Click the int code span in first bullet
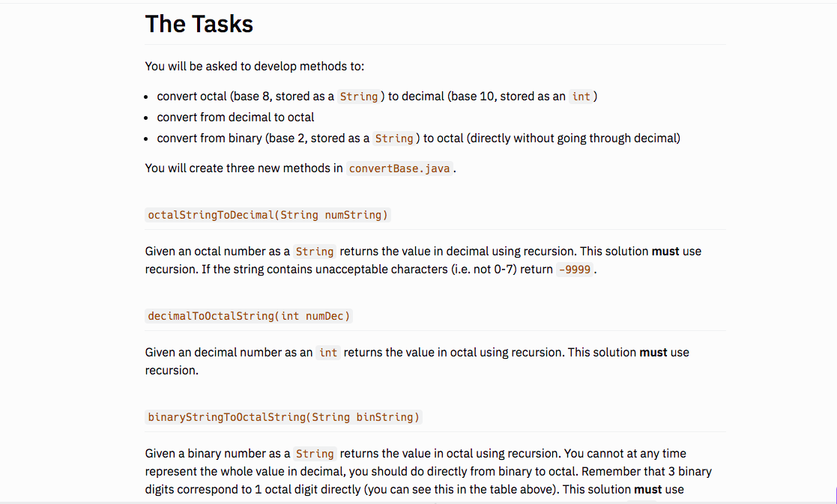837x504 pixels. [581, 96]
